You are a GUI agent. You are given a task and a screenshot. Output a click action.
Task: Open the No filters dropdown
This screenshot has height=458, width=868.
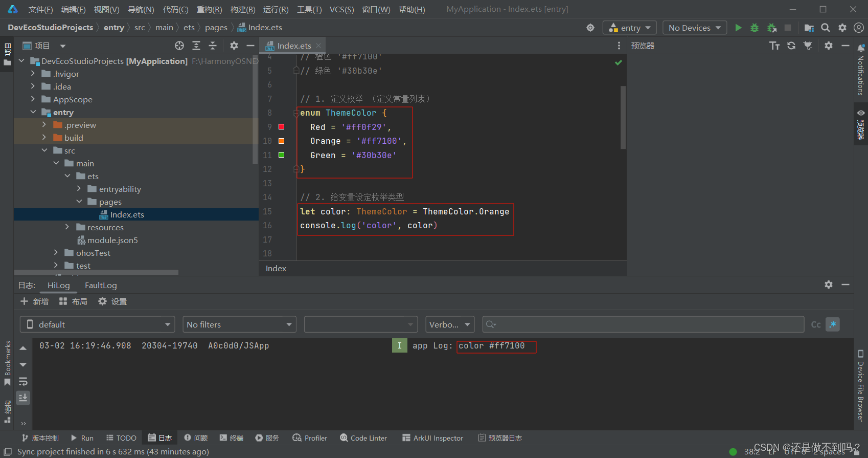[240, 324]
